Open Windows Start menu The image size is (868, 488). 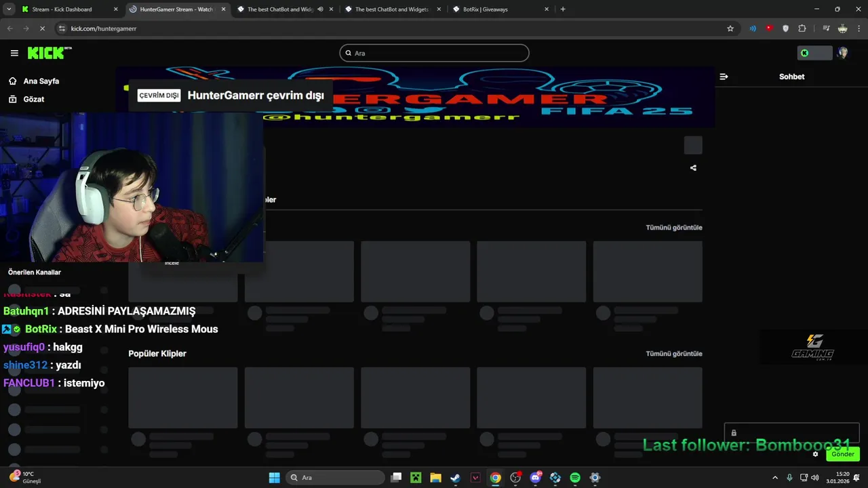point(274,478)
